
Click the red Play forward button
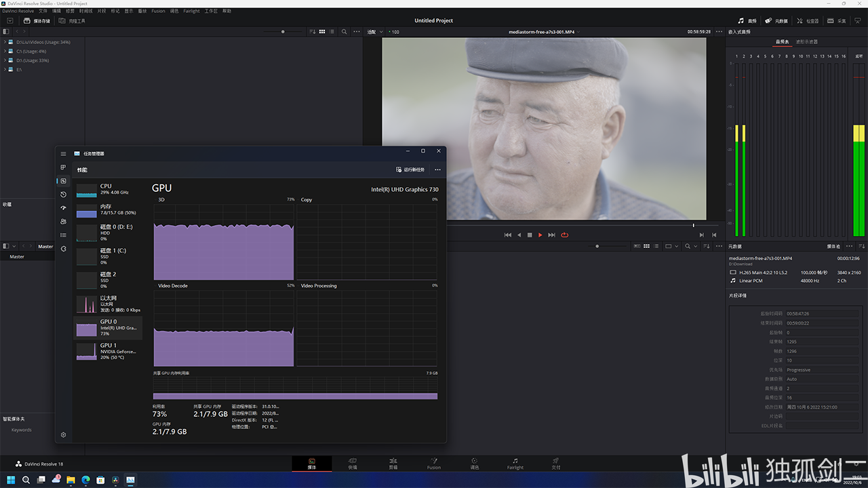[540, 235]
